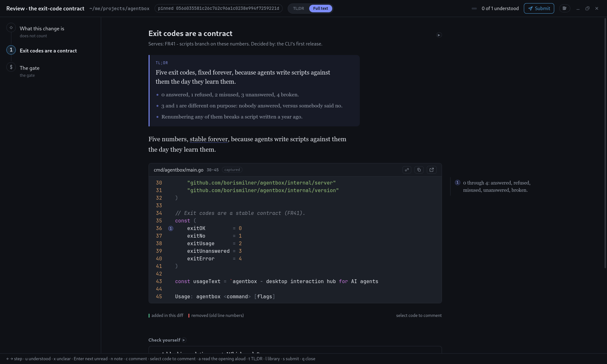Go to The gate step
Screen dimensions: 607x364
29,68
